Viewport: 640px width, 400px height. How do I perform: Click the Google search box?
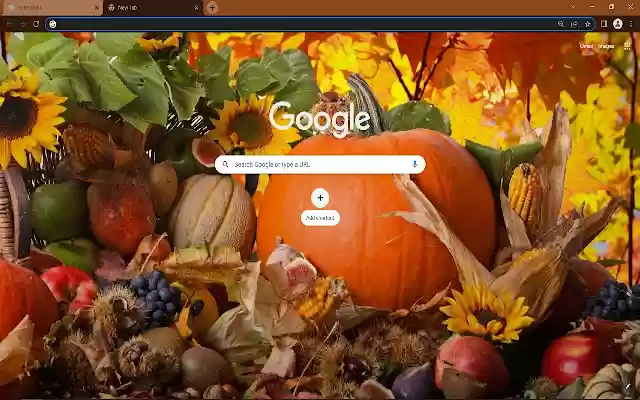(x=320, y=164)
